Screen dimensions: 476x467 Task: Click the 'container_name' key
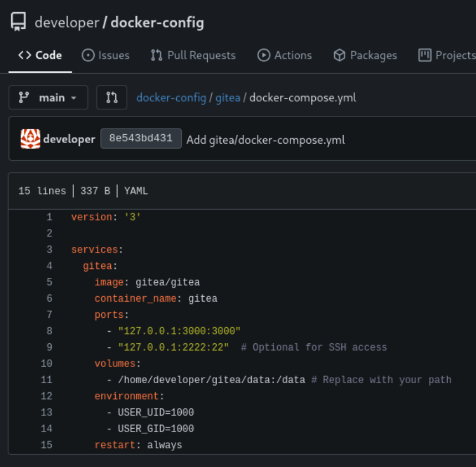(135, 299)
